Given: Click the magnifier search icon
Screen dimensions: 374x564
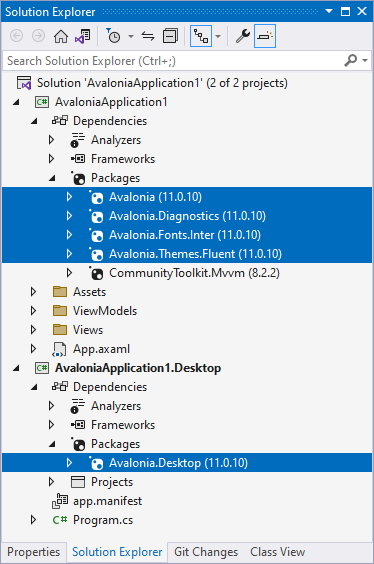Looking at the screenshot, I should 351,60.
